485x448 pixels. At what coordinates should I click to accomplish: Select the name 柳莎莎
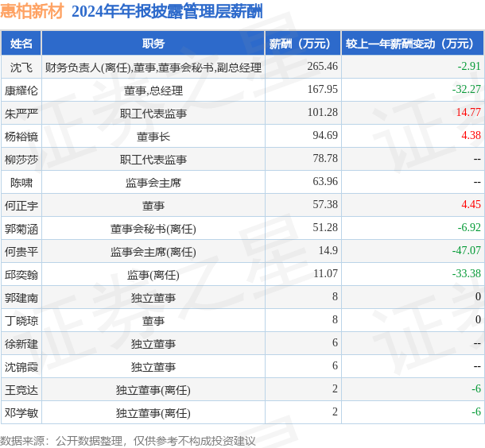21,160
